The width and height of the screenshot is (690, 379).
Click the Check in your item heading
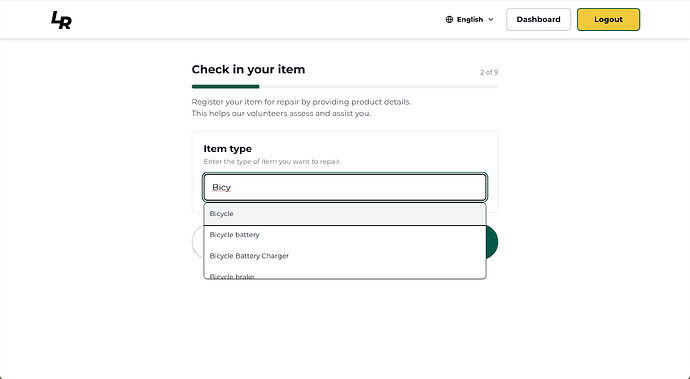coord(248,70)
